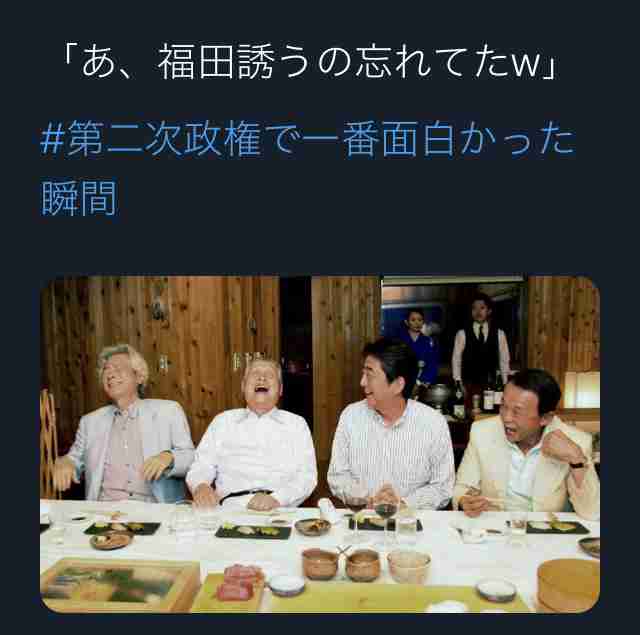Tap the lit lamp at photo right edge

click(x=582, y=390)
